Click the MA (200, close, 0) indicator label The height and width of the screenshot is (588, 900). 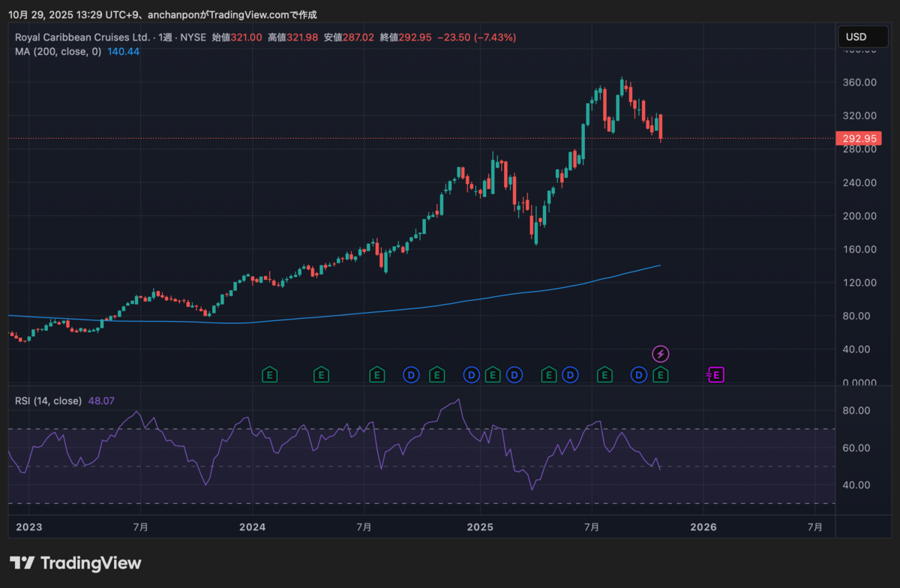[58, 52]
